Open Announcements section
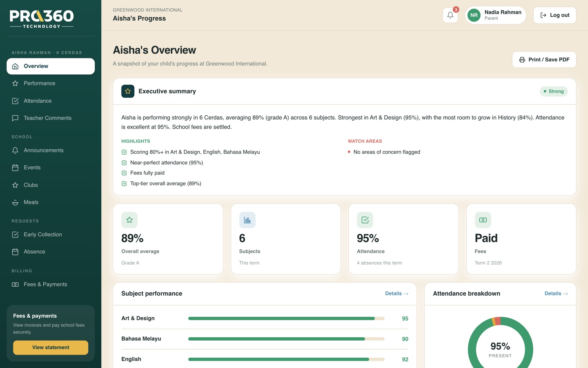This screenshot has height=368, width=588. [51, 150]
